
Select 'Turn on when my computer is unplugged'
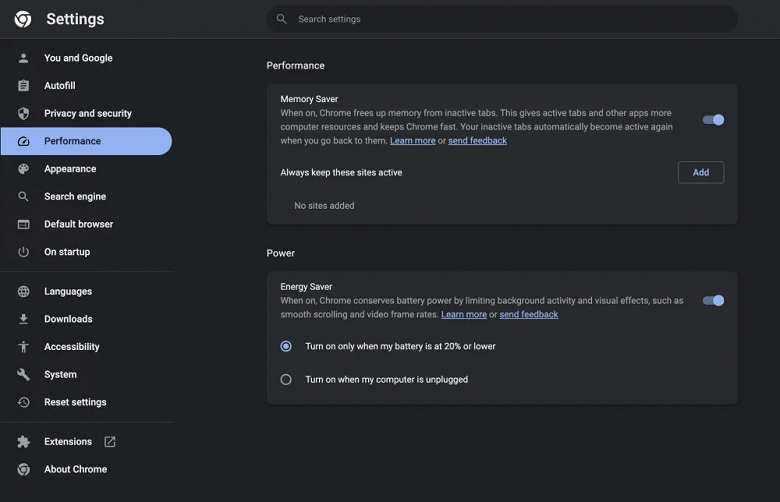click(x=286, y=380)
